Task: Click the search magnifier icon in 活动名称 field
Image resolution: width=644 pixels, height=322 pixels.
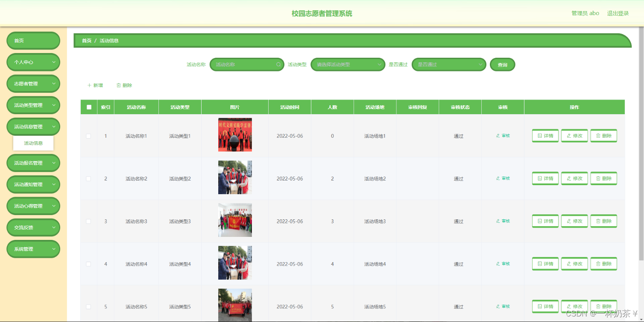Action: 278,65
